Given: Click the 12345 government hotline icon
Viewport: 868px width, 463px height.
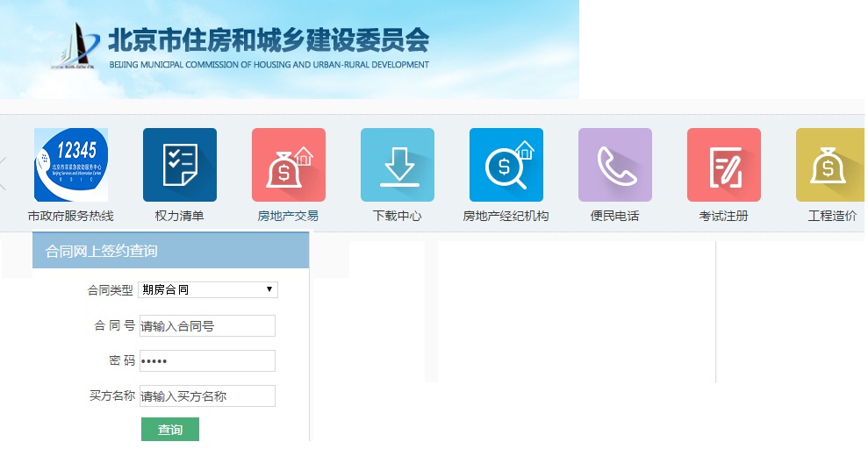Looking at the screenshot, I should (x=71, y=165).
